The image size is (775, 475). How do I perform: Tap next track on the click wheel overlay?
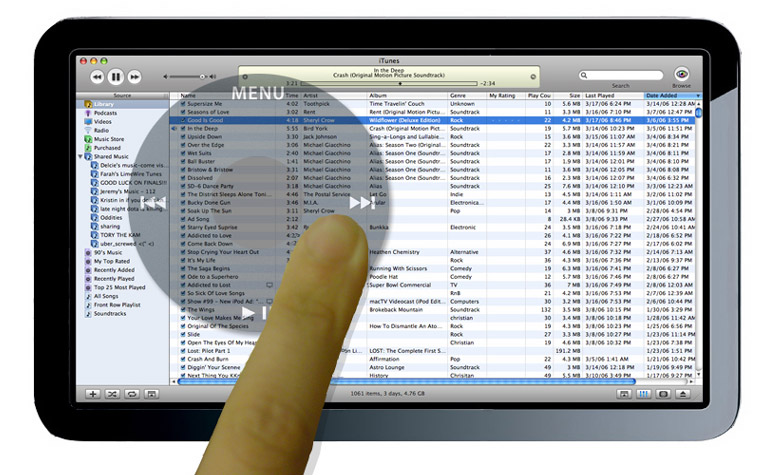click(x=362, y=203)
